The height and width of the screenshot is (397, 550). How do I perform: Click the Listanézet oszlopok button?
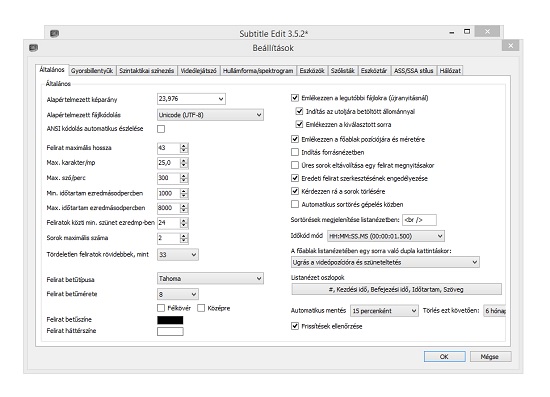[396, 289]
